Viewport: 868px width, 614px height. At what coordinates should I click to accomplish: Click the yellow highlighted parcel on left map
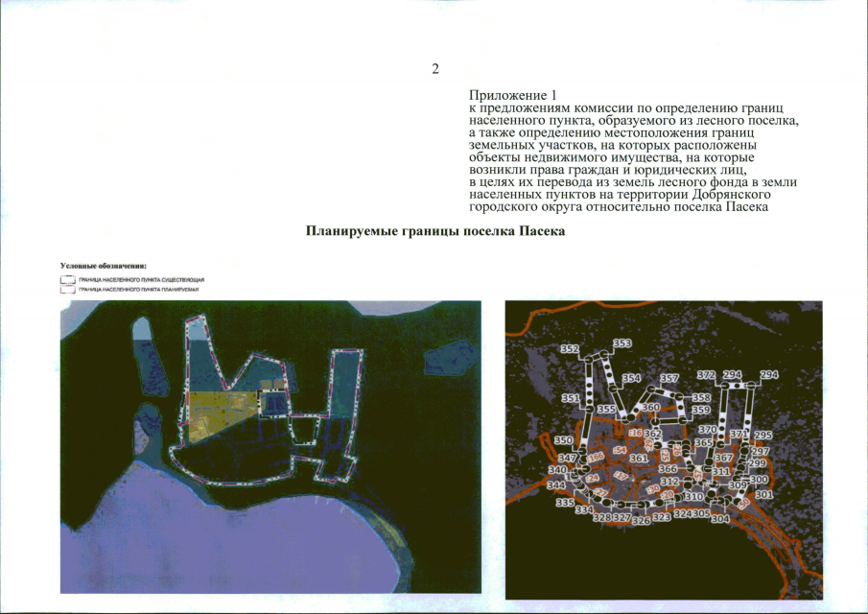[221, 412]
